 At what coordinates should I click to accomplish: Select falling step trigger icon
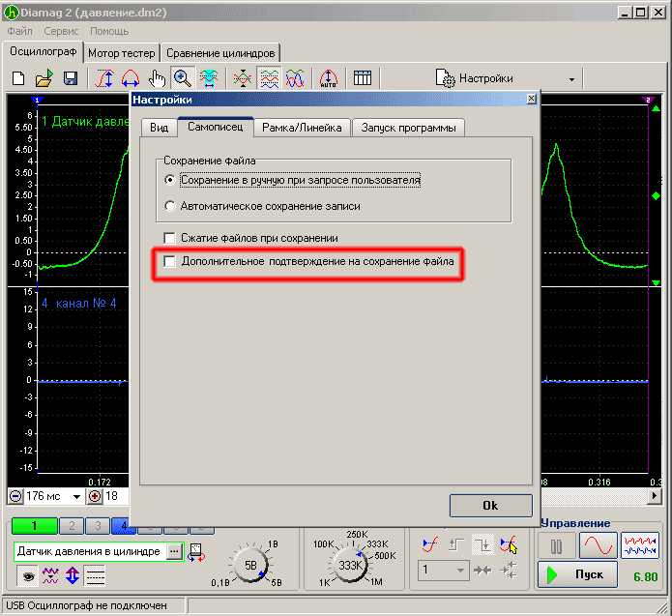(x=482, y=544)
